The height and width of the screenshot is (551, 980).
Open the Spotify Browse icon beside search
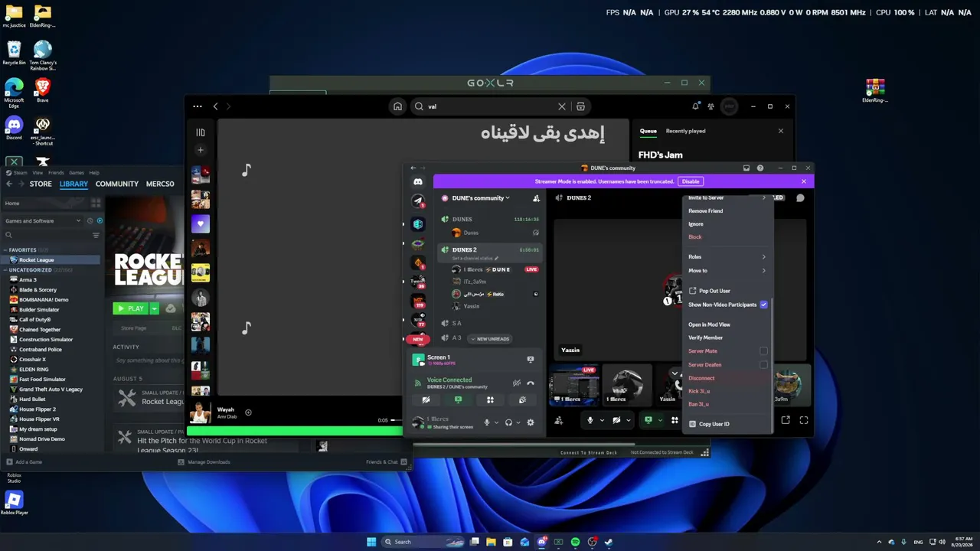point(580,106)
